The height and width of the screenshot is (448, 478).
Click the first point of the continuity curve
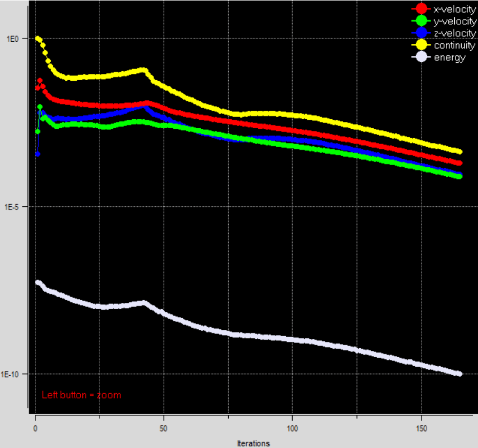(x=38, y=39)
